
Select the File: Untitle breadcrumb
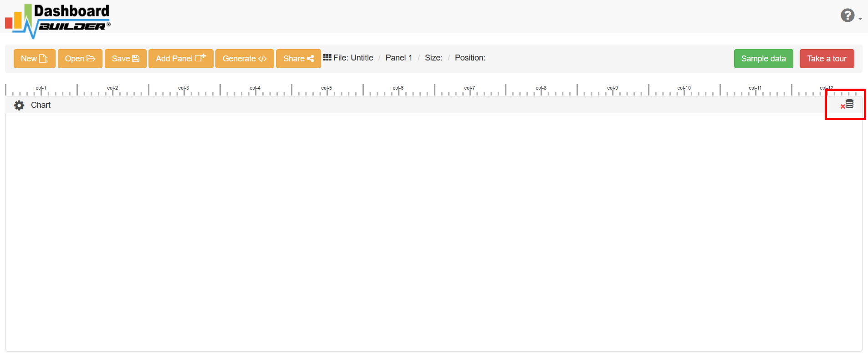[x=353, y=58]
